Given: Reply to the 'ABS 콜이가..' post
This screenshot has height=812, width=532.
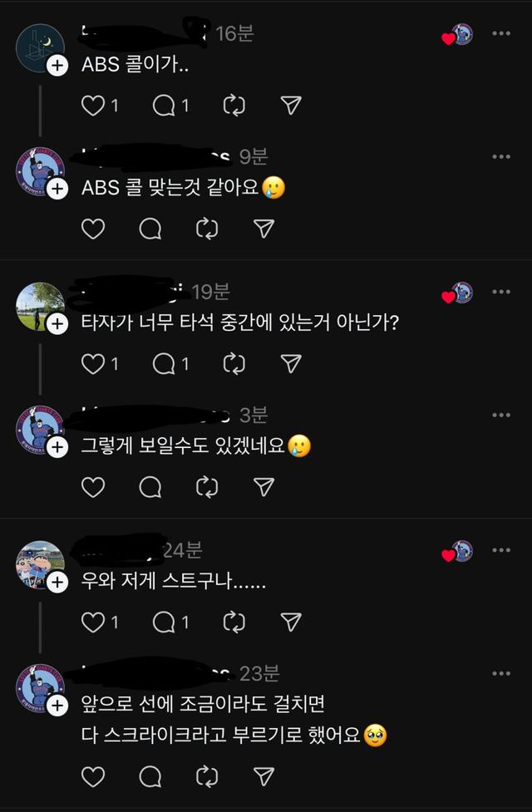Looking at the screenshot, I should [165, 106].
